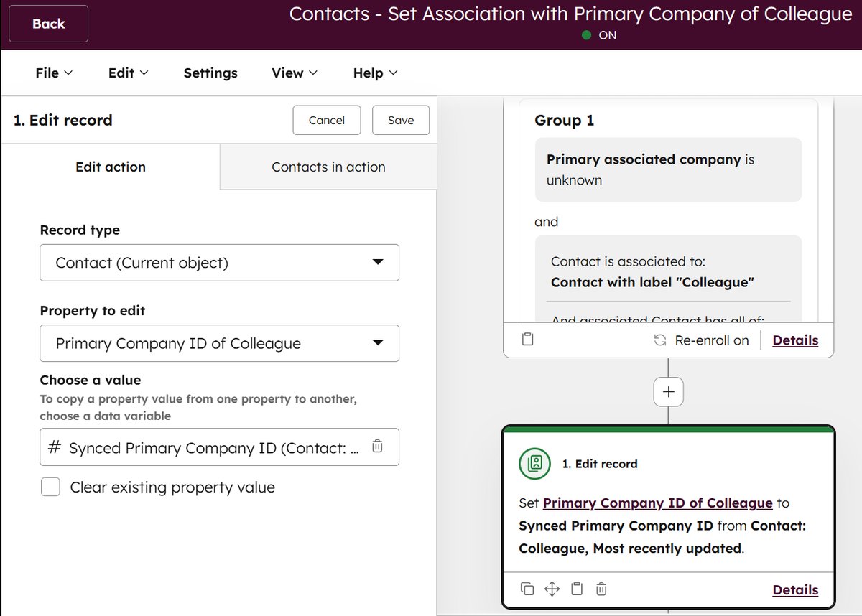Switch to the Contacts in action tab
This screenshot has height=616, width=862.
pyautogui.click(x=328, y=167)
